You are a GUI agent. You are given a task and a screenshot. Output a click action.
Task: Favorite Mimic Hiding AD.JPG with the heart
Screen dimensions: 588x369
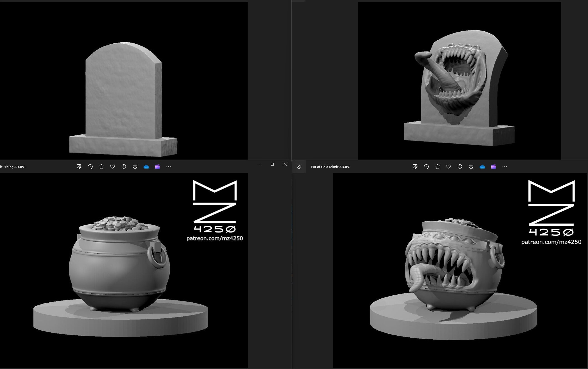[x=113, y=167]
